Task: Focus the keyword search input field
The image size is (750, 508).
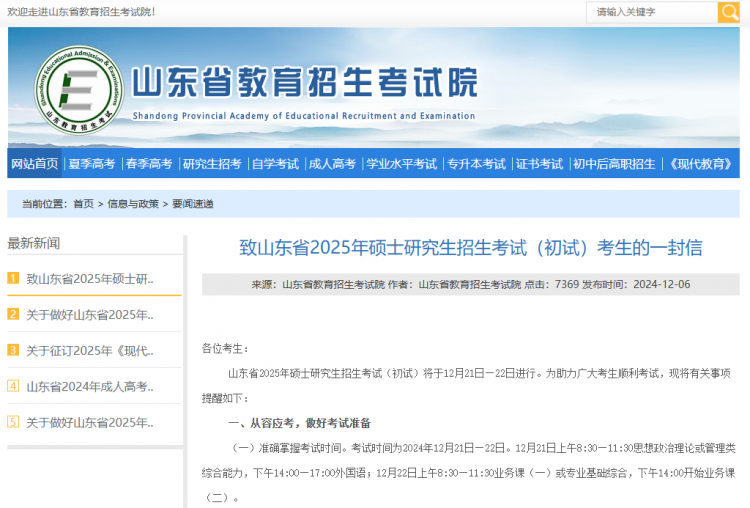Action: tap(652, 12)
